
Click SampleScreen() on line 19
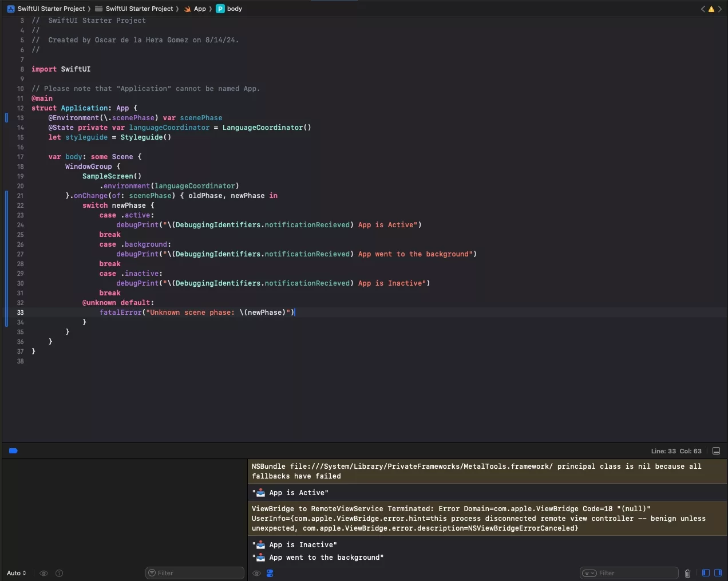[112, 176]
